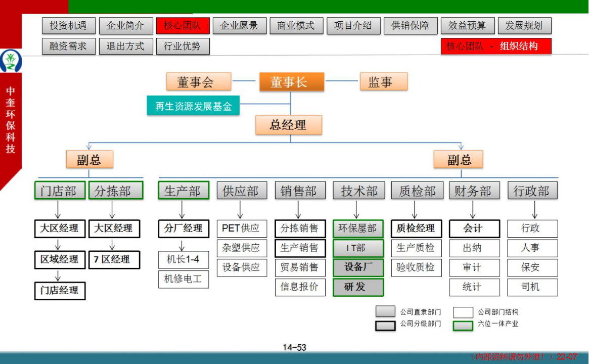Click the 出纳 box
Image resolution: width=589 pixels, height=364 pixels.
pyautogui.click(x=474, y=248)
